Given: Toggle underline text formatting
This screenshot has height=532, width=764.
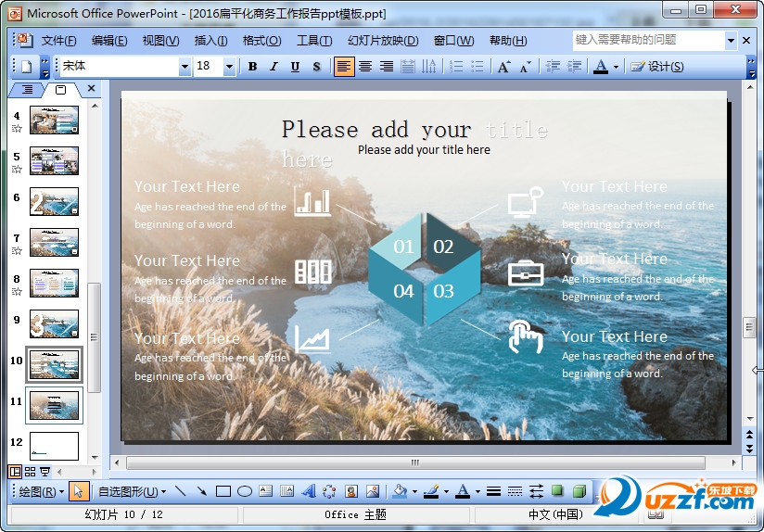Looking at the screenshot, I should pos(295,67).
